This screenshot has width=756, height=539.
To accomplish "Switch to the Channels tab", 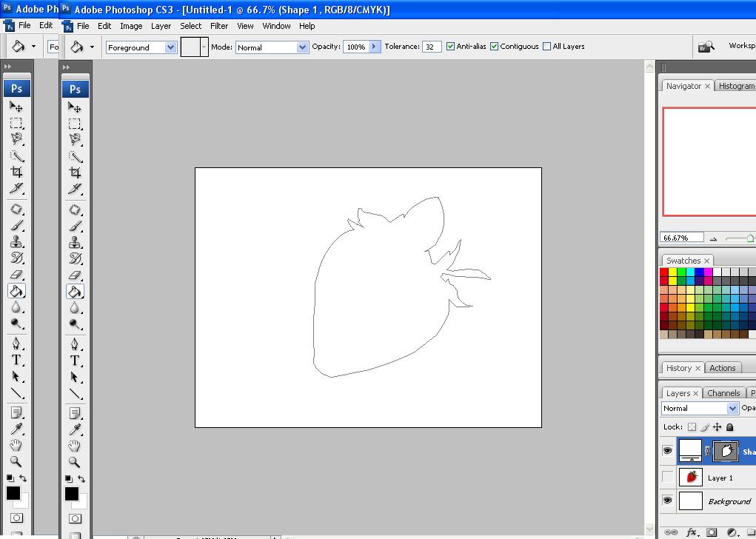I will [x=723, y=392].
